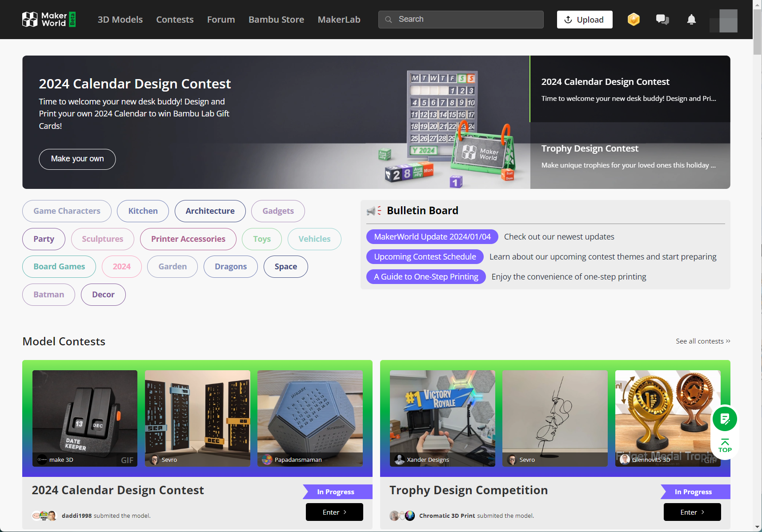
Task: Open Chromatic 3D Print submitter name
Action: 447,516
